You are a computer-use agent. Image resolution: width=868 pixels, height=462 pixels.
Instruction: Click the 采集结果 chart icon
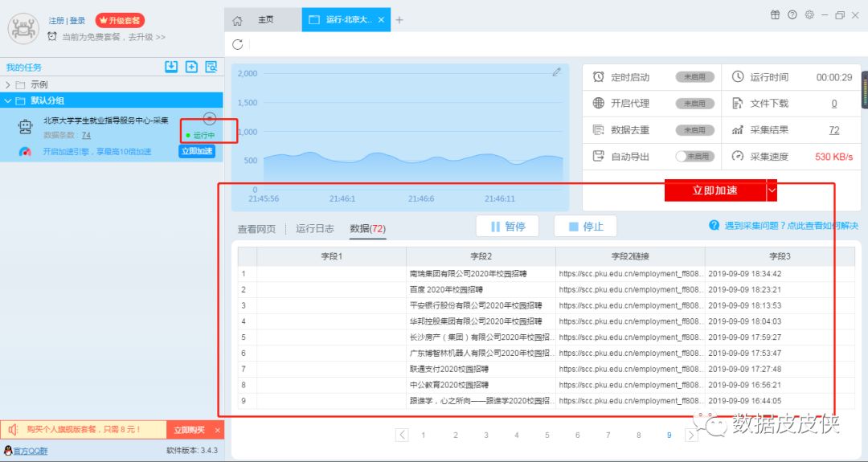pos(737,130)
